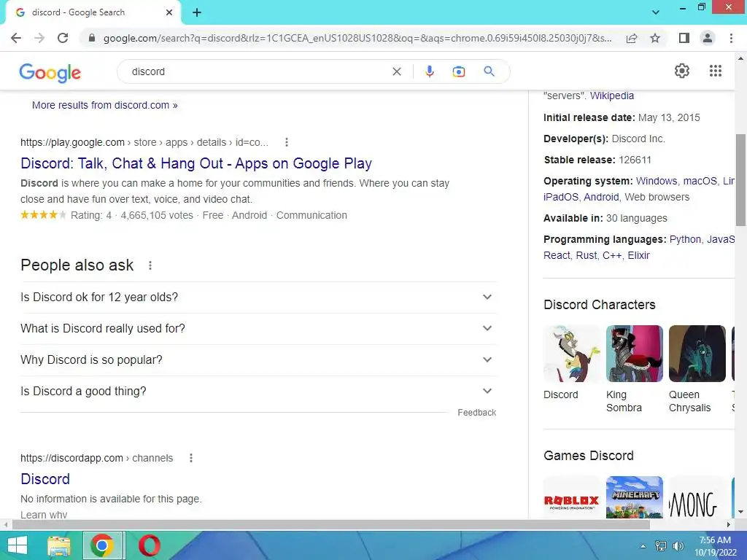Clear the search box with X

coord(396,71)
